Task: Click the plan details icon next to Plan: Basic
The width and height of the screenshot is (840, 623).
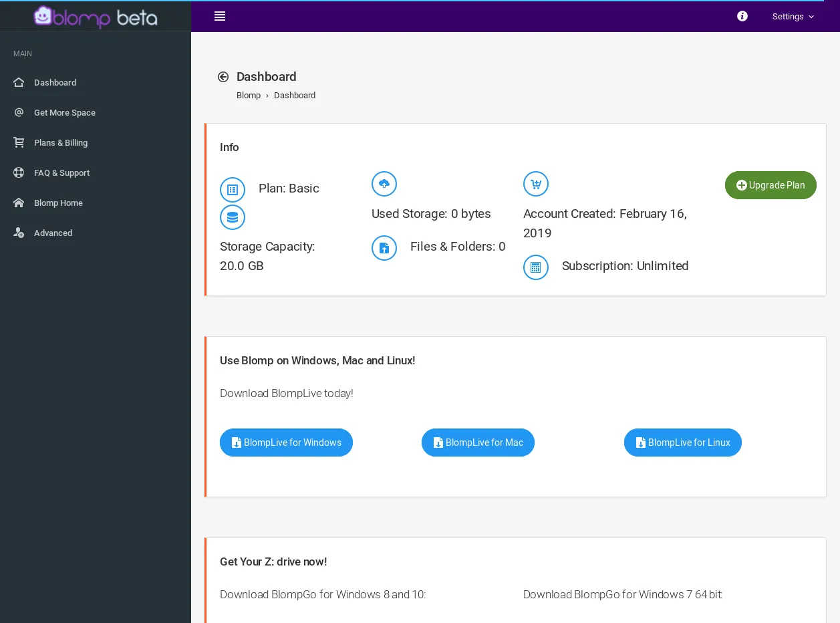Action: (233, 189)
